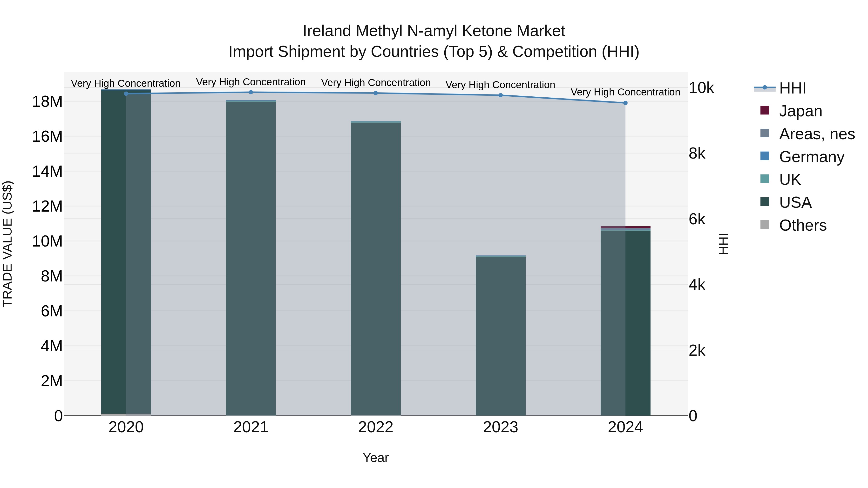Viewport: 868px width, 488px height.
Task: Hide the UK legend series
Action: click(780, 180)
